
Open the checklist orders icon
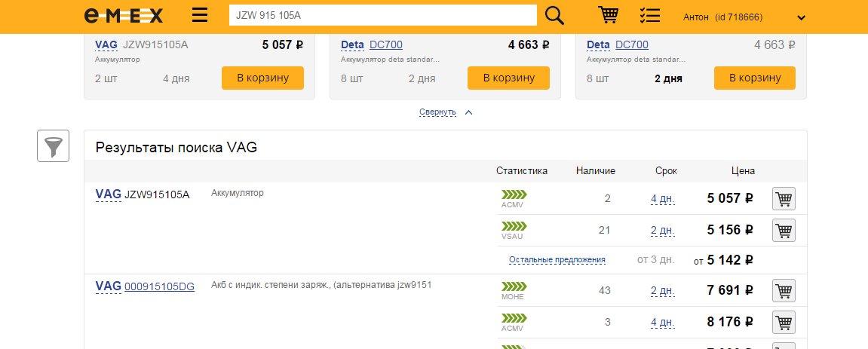[649, 16]
